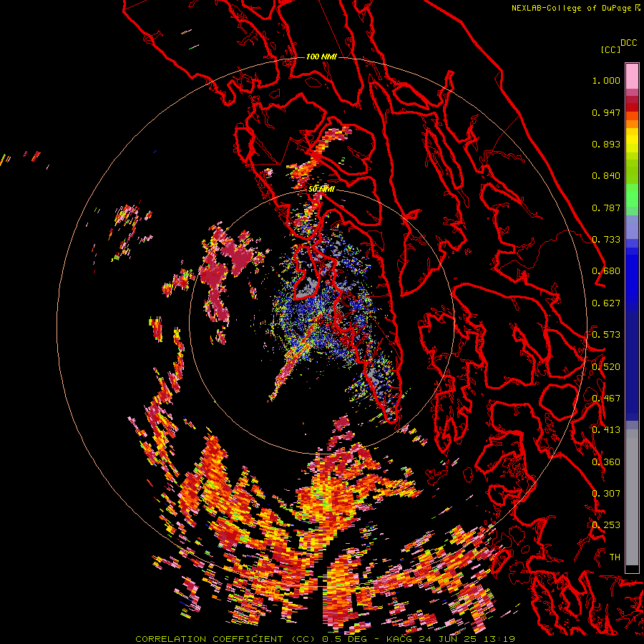Pick the bright green color bar segment
This screenshot has height=644, width=644.
pos(632,195)
